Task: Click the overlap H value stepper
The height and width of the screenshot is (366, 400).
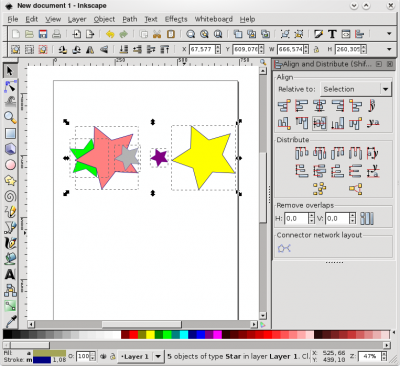Action: pyautogui.click(x=311, y=219)
